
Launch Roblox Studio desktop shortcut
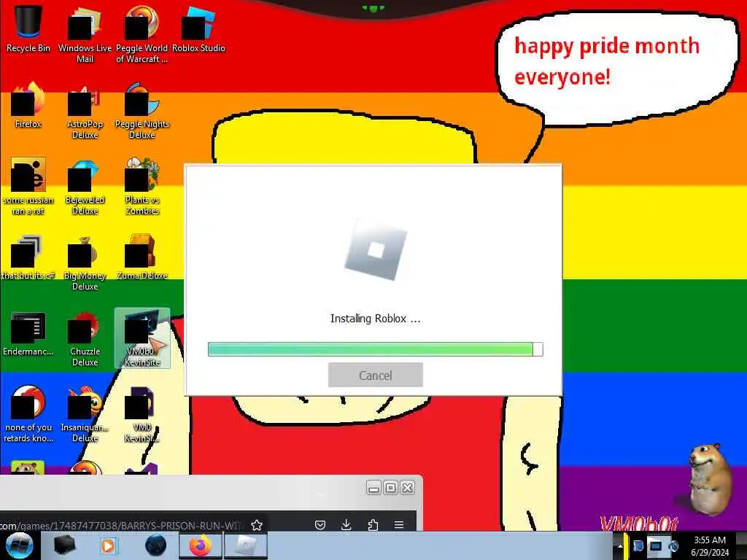pyautogui.click(x=198, y=28)
